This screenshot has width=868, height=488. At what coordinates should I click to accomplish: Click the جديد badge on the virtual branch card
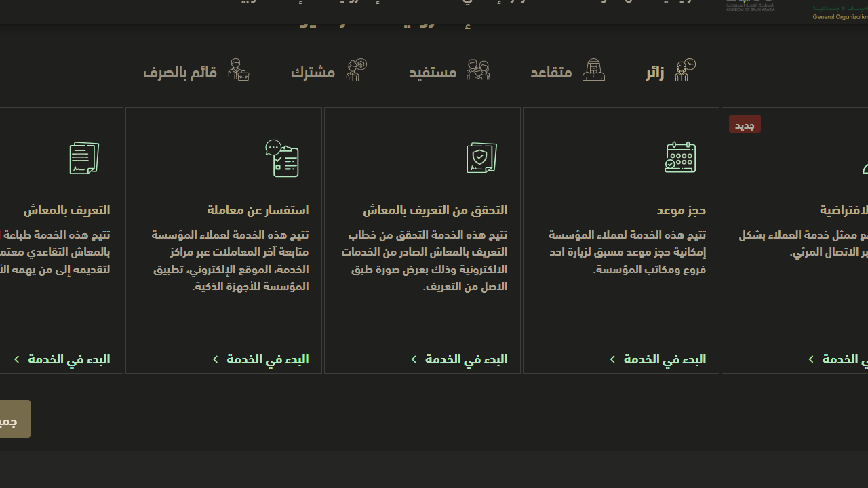pos(745,124)
